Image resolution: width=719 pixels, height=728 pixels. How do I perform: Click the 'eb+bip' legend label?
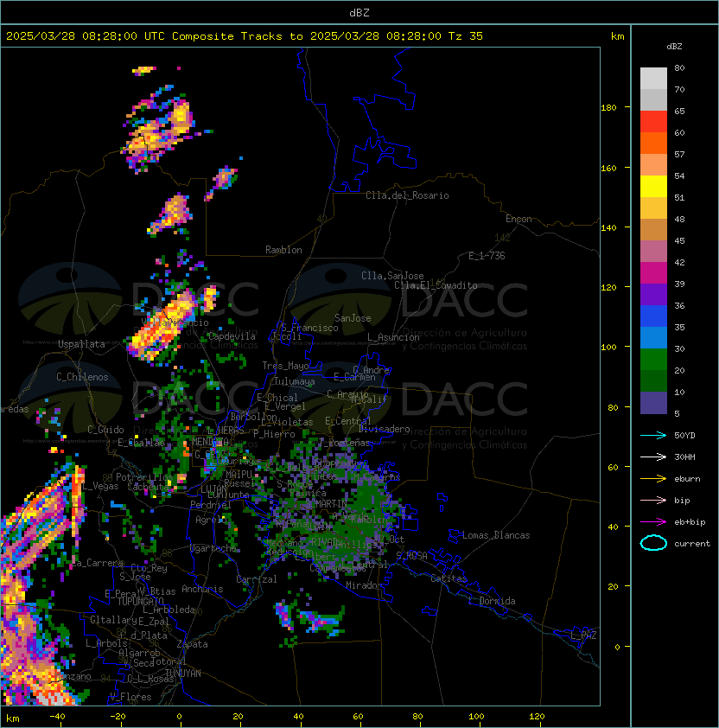[690, 522]
